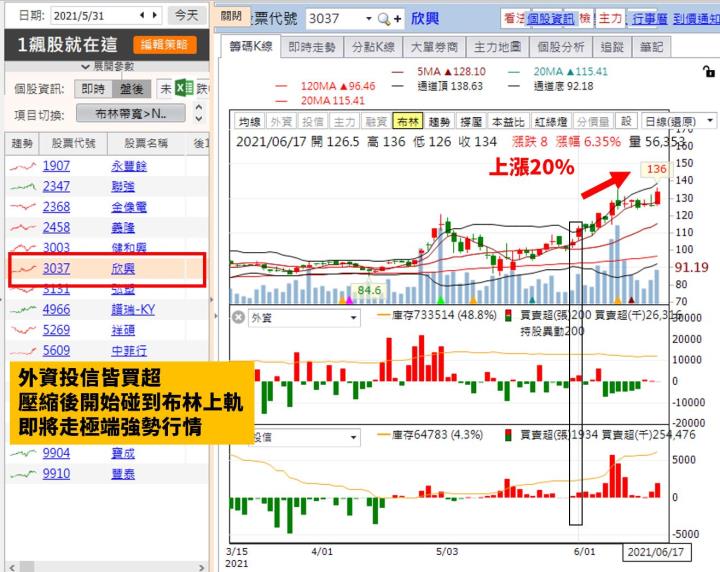Viewport: 720px width, 572px height.
Task: Click the plus icon next to the stock search
Action: click(x=397, y=19)
